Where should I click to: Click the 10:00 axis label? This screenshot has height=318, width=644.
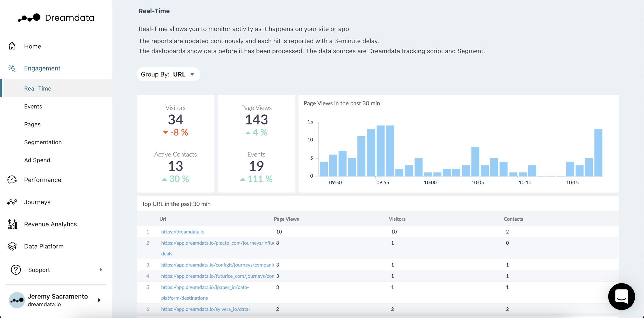430,182
